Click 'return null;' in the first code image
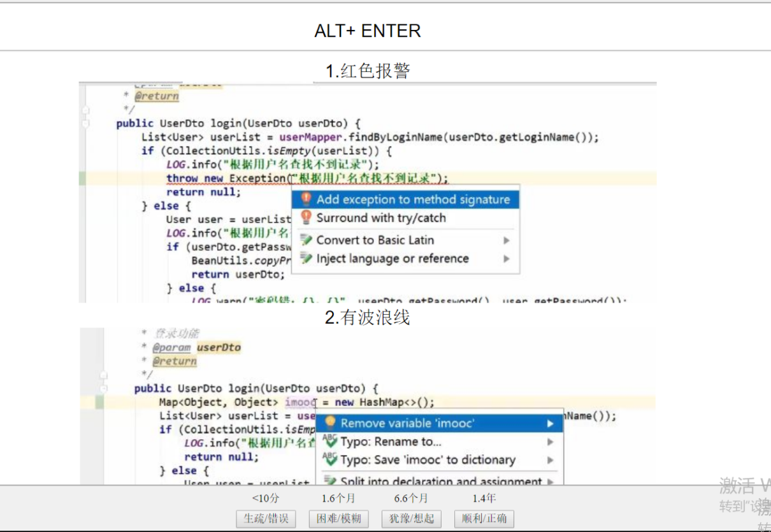 click(x=204, y=192)
